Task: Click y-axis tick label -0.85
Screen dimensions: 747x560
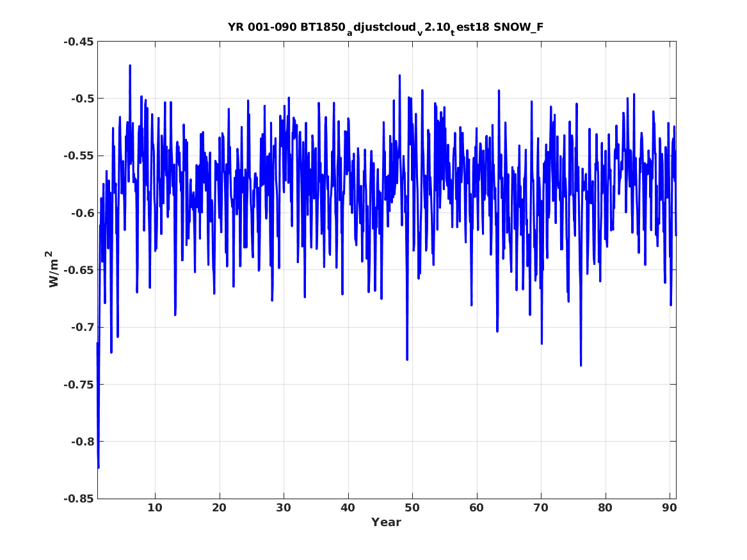Action: 79,499
